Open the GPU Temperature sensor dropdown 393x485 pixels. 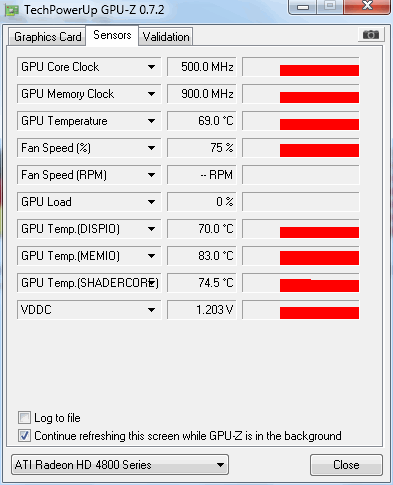tap(151, 121)
